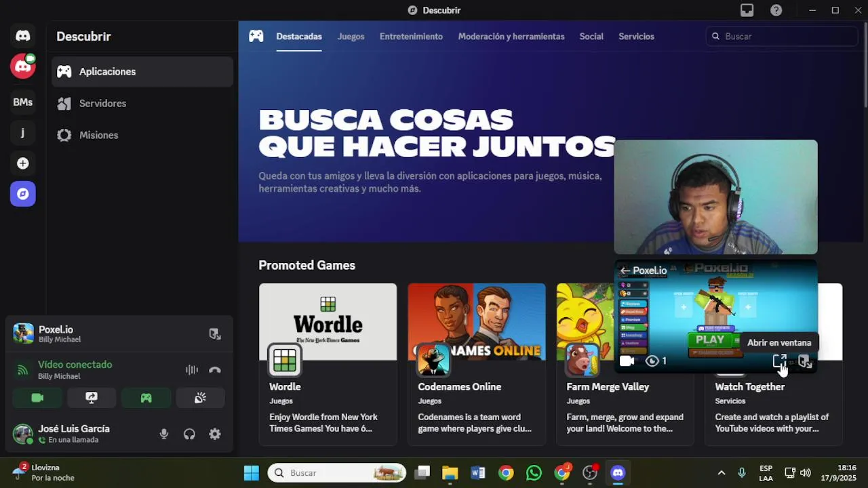Click José Luis García user avatar
The height and width of the screenshot is (488, 868).
point(23,434)
